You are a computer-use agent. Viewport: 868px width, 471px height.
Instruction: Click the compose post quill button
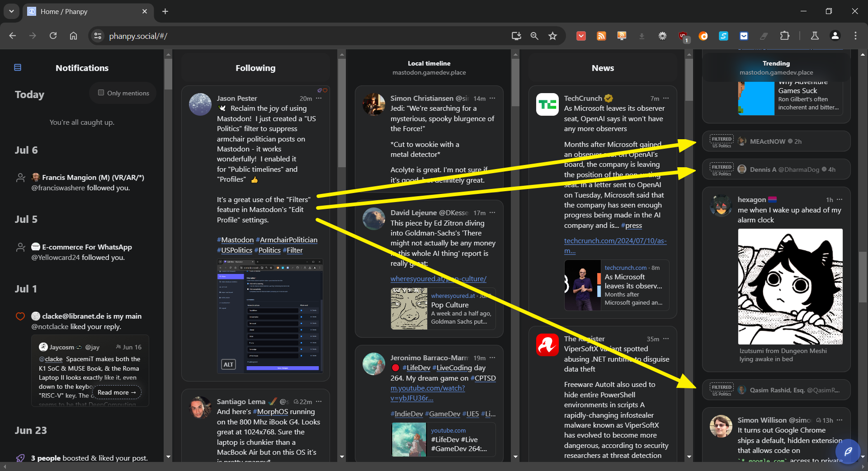pyautogui.click(x=848, y=451)
